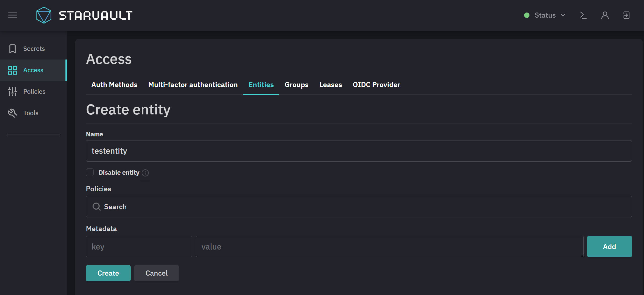Click the StarVault logo icon
The height and width of the screenshot is (295, 644).
point(44,15)
